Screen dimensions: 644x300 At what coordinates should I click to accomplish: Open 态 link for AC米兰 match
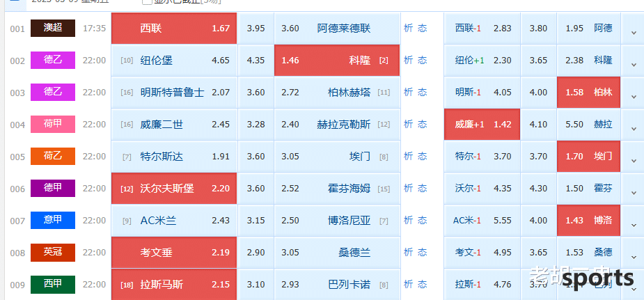[x=422, y=221]
